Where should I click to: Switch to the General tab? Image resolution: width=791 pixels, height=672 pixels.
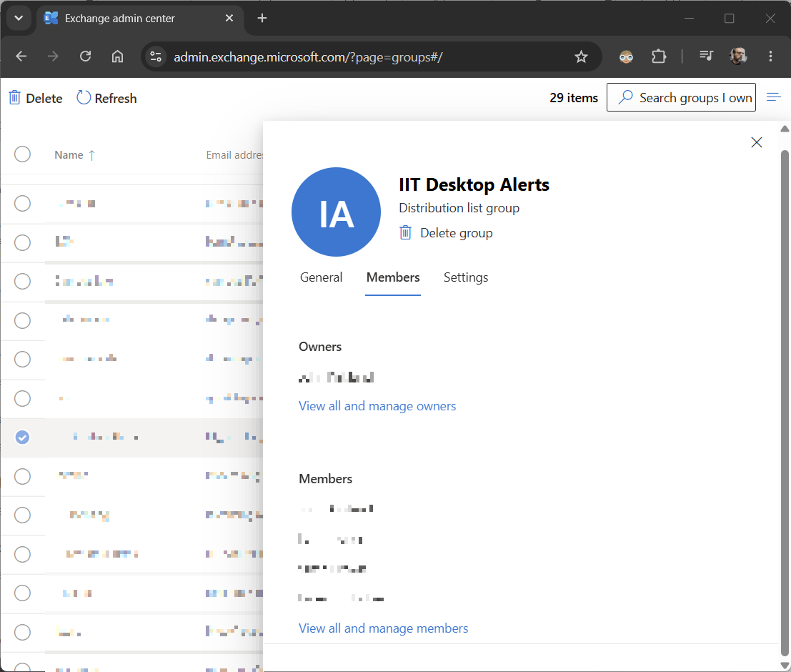321,277
